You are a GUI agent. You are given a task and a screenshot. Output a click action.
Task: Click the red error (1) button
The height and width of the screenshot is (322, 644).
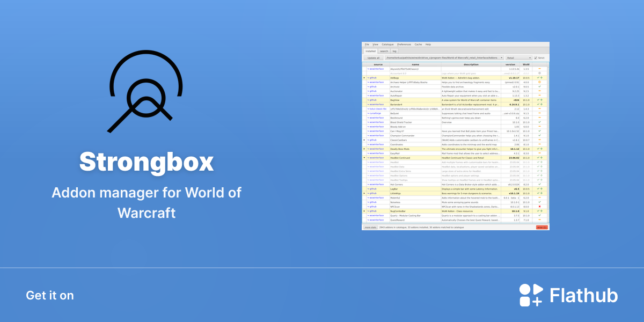click(542, 228)
